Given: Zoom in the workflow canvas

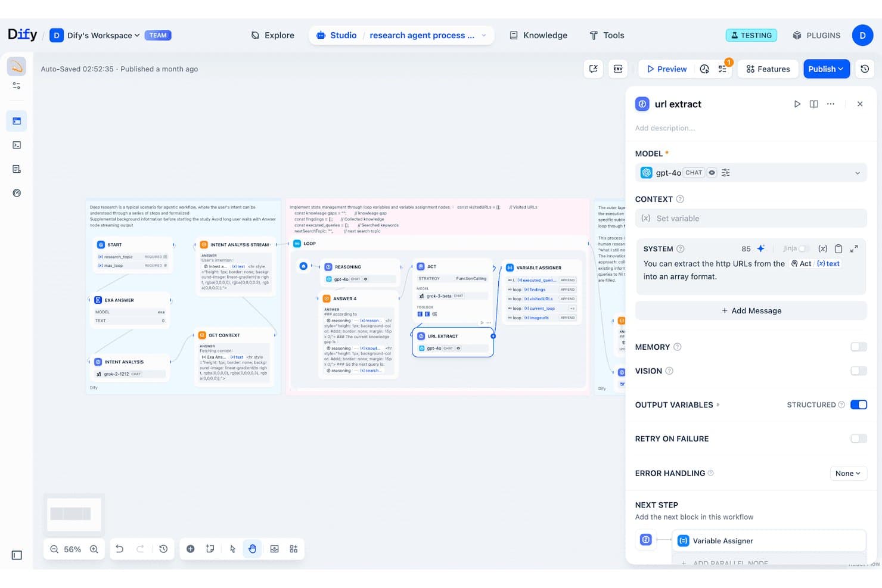Looking at the screenshot, I should pos(94,549).
